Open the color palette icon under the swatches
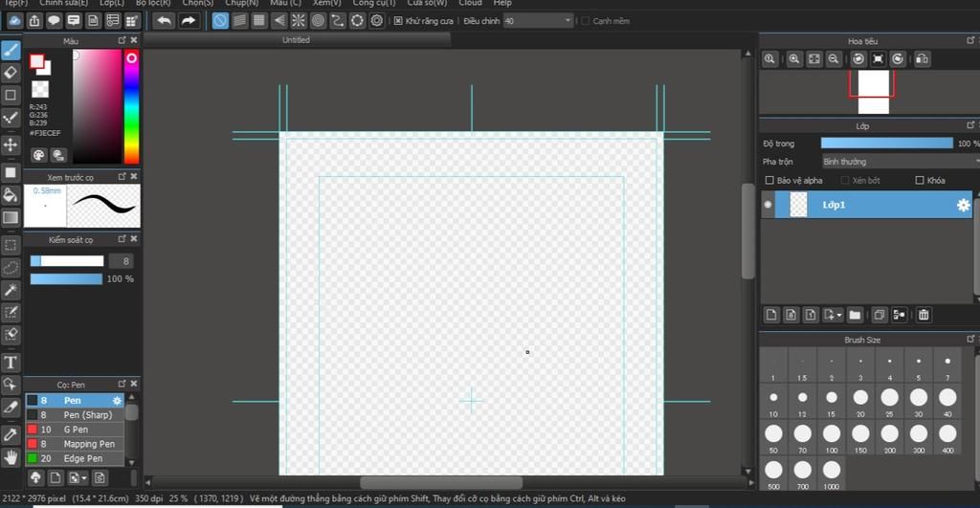Image resolution: width=980 pixels, height=508 pixels. tap(38, 155)
